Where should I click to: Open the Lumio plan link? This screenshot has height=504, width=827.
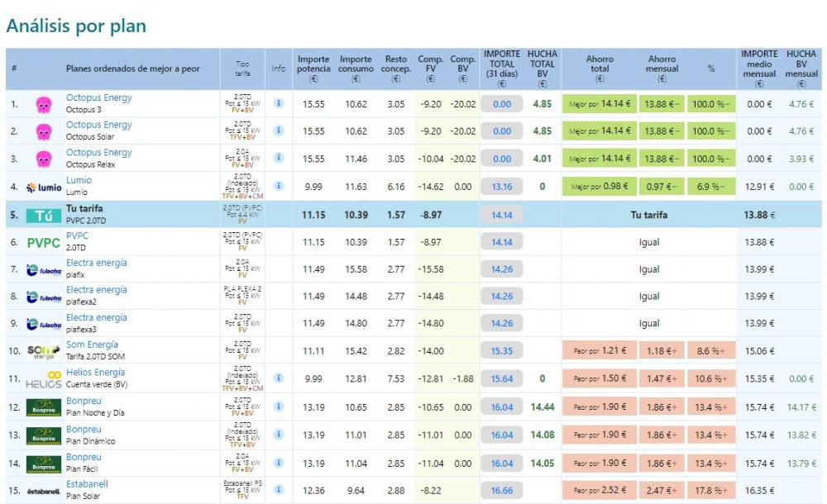click(79, 180)
